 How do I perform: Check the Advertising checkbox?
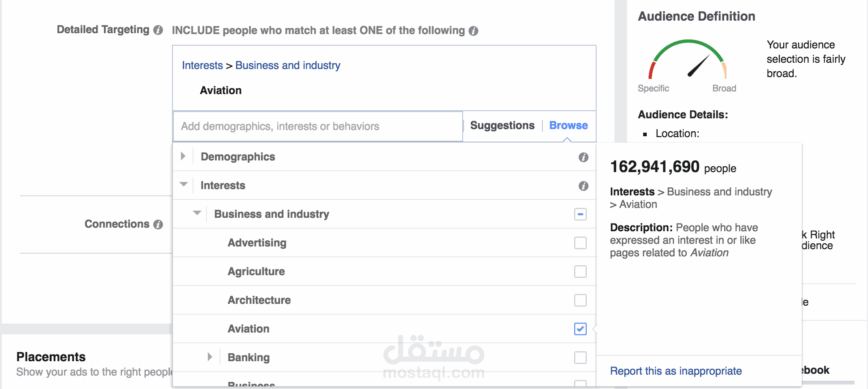[580, 243]
